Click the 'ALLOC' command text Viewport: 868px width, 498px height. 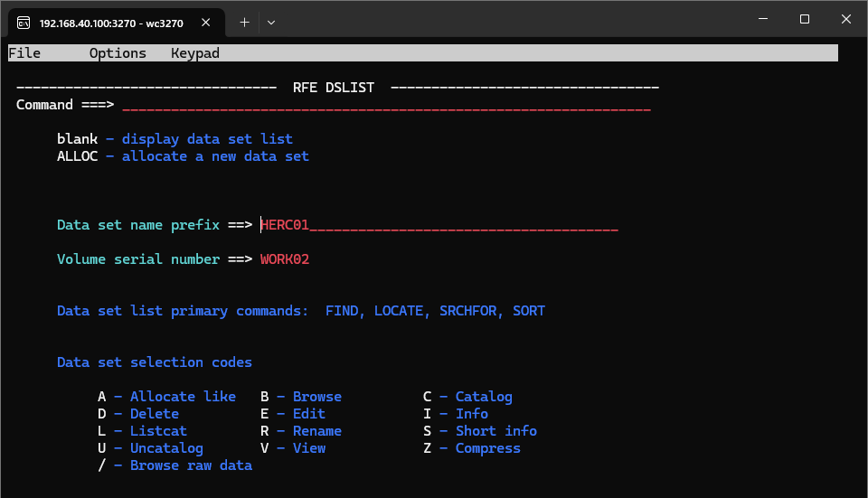[x=77, y=156]
